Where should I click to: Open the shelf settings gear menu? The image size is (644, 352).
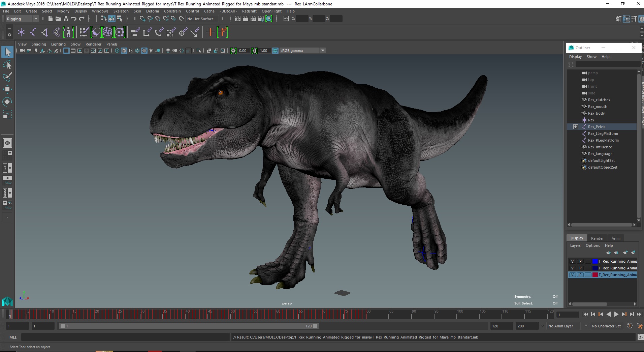pyautogui.click(x=9, y=34)
